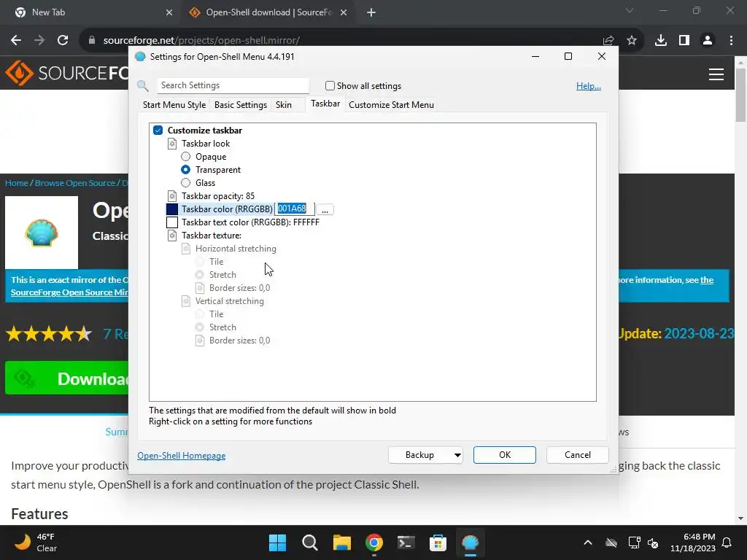
Task: Go back using the Chrome back arrow
Action: (x=16, y=40)
